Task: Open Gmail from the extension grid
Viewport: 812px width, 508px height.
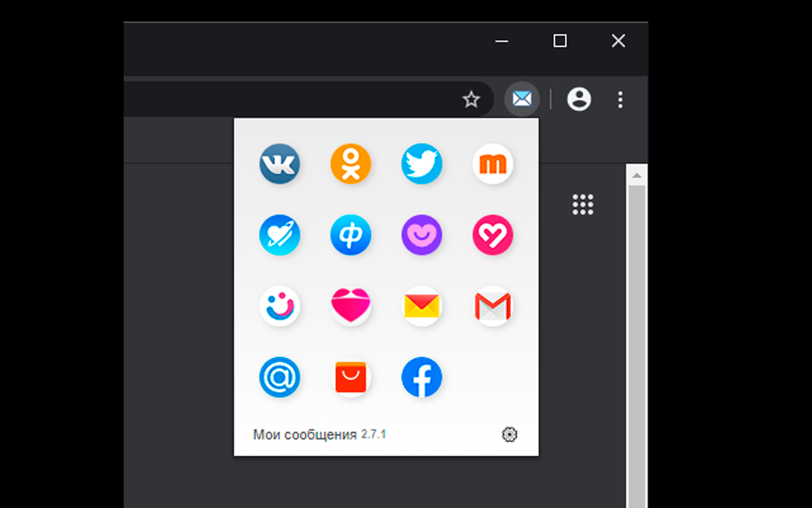Action: [493, 305]
